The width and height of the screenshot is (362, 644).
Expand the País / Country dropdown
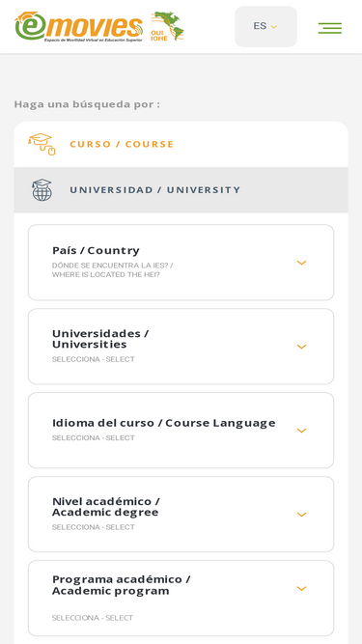pos(181,263)
